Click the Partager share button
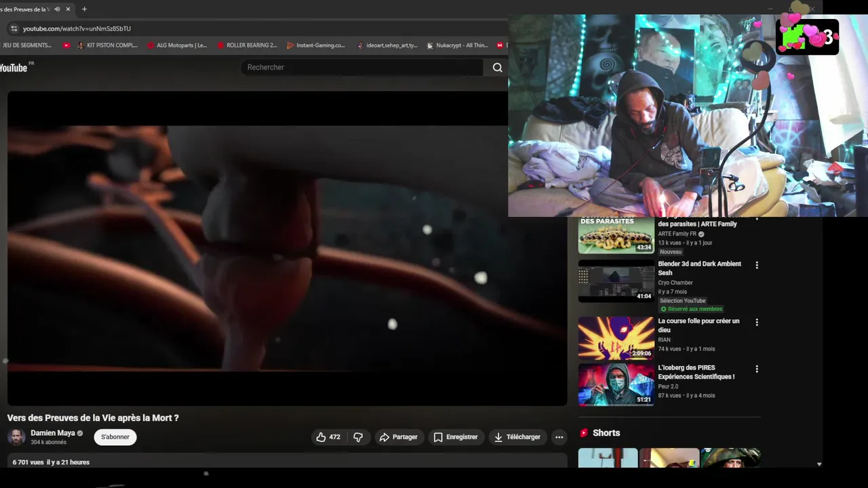Image resolution: width=868 pixels, height=488 pixels. [398, 437]
